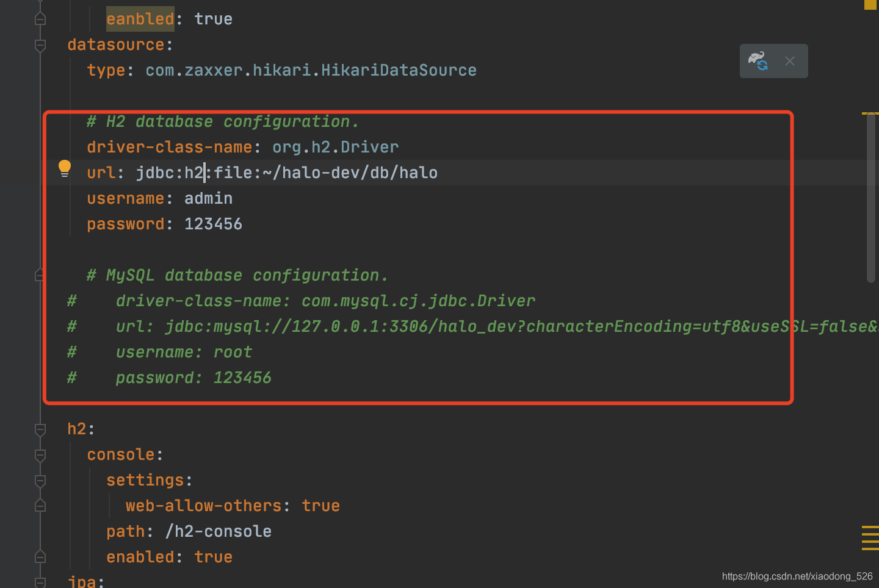The width and height of the screenshot is (879, 588).
Task: Click the misspelled 'eanbled' key
Action: [140, 19]
